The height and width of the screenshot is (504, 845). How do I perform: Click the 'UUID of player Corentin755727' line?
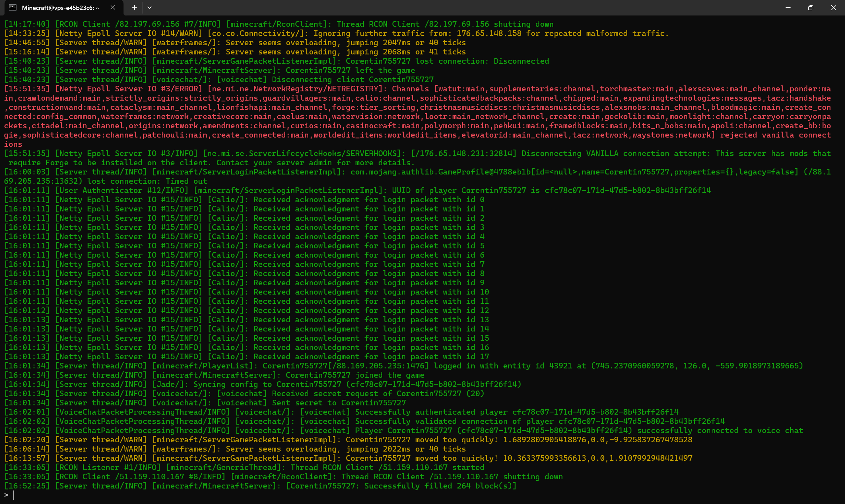tap(357, 191)
